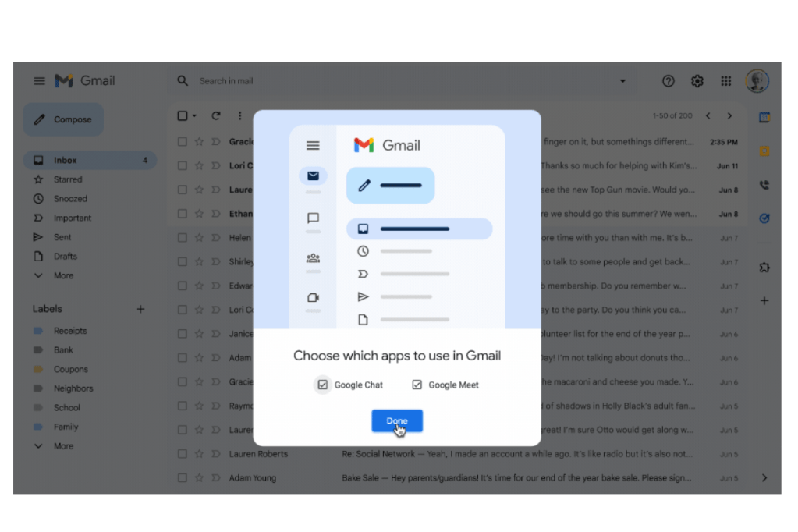Open the select all dropdown arrow

tap(194, 116)
